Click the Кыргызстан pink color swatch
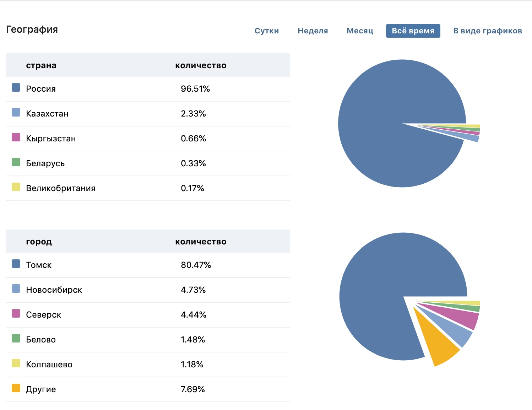Image resolution: width=532 pixels, height=410 pixels. pos(16,137)
